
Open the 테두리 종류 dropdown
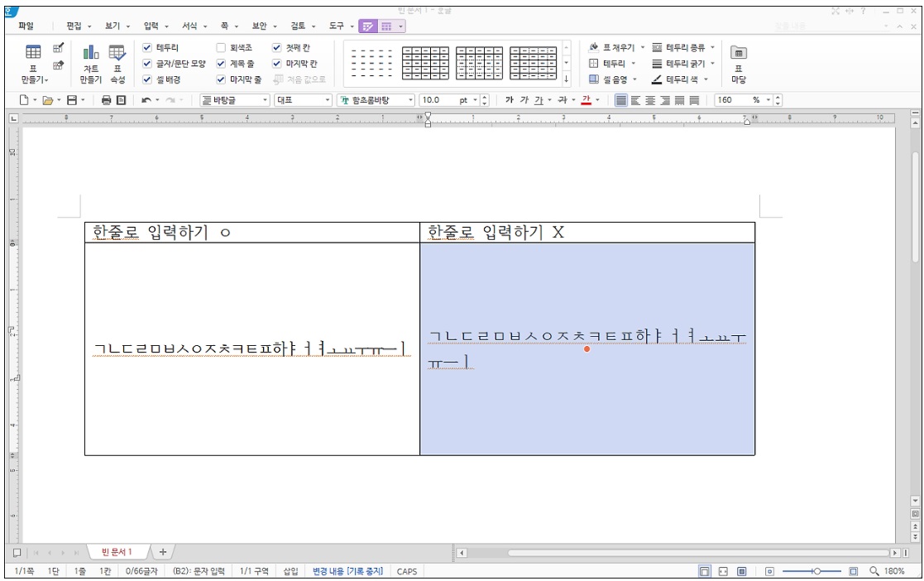[712, 47]
